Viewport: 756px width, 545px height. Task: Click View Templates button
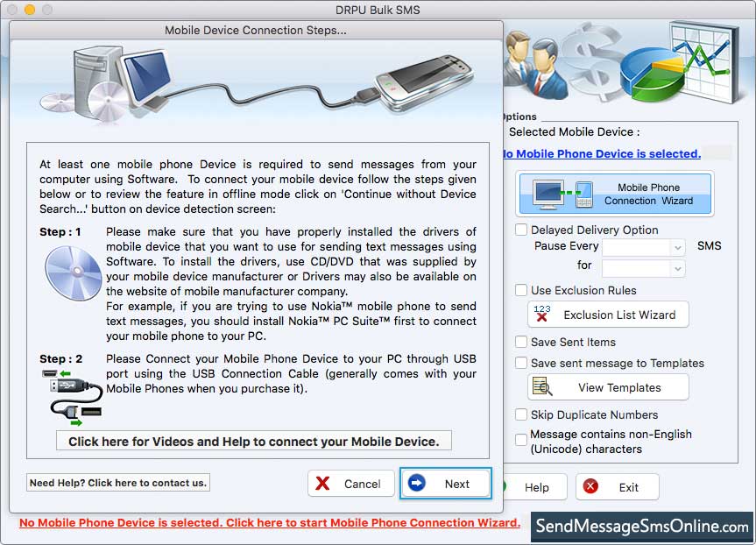[x=608, y=387]
